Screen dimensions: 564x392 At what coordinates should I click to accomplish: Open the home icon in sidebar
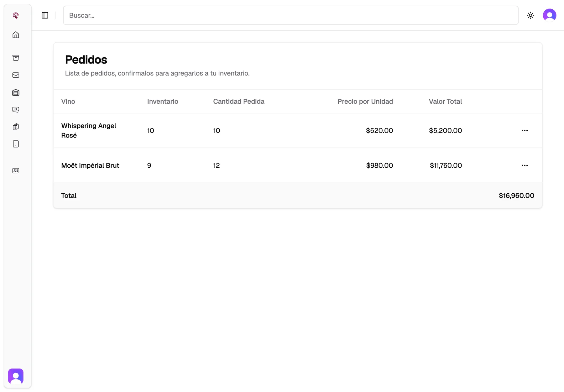point(16,35)
